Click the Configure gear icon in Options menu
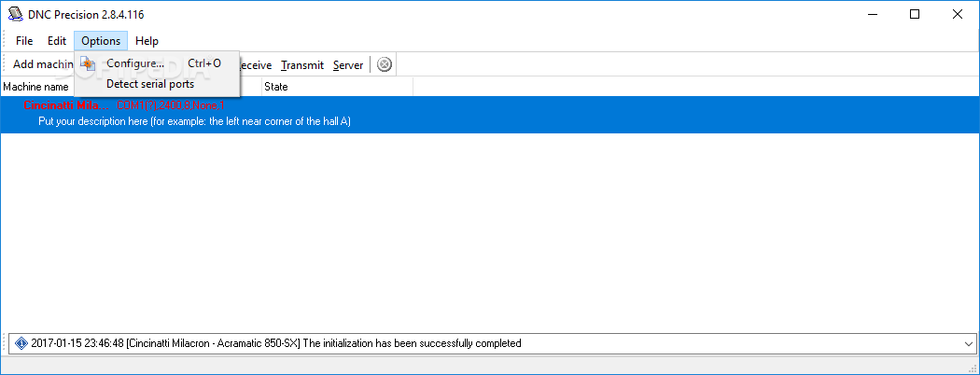This screenshot has height=375, width=980. tap(88, 63)
